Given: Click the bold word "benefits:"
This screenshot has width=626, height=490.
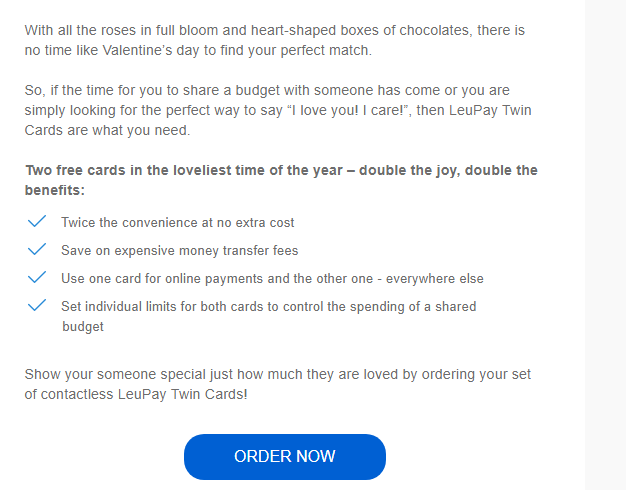Looking at the screenshot, I should 55,190.
